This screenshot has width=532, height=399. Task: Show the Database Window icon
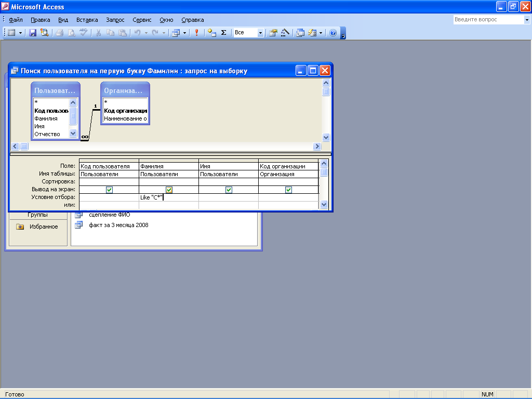(x=300, y=33)
